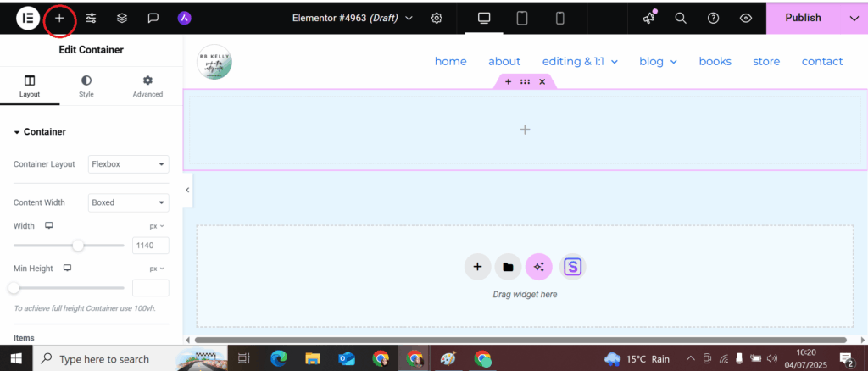Switch to the Advanced tab

147,86
